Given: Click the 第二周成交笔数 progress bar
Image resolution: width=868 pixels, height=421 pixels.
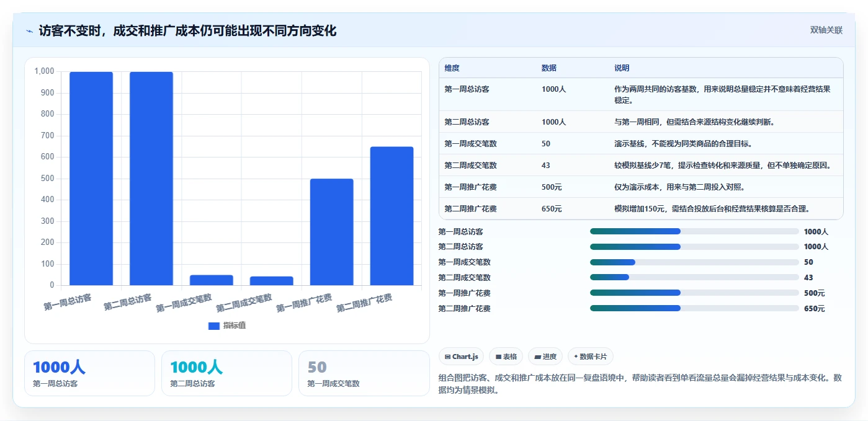Looking at the screenshot, I should coord(694,277).
